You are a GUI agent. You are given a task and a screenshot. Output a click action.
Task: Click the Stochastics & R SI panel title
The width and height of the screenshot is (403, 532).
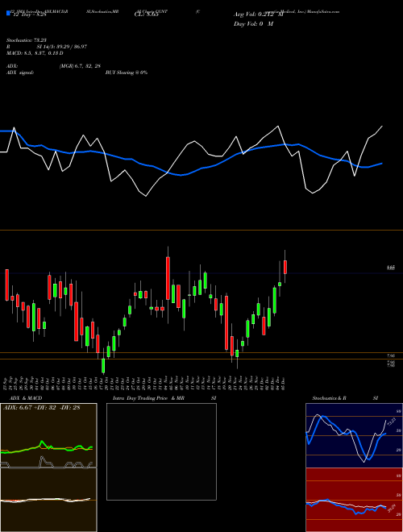345,398
